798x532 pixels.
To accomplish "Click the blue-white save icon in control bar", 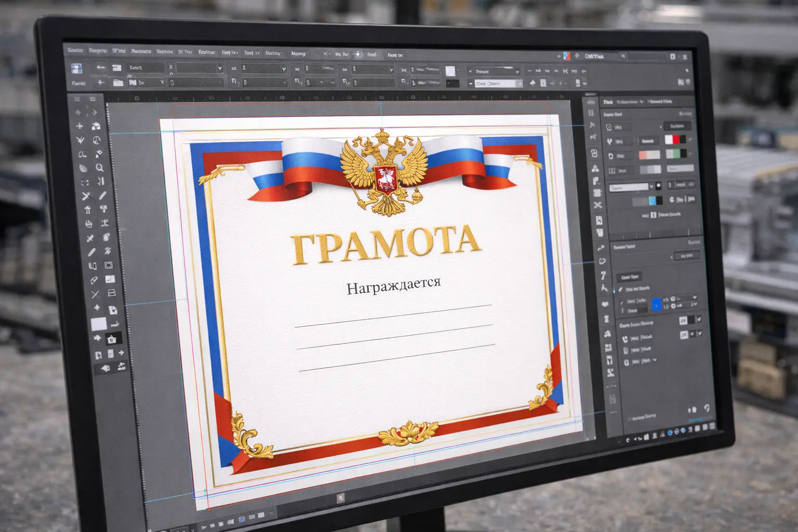I will 76,68.
